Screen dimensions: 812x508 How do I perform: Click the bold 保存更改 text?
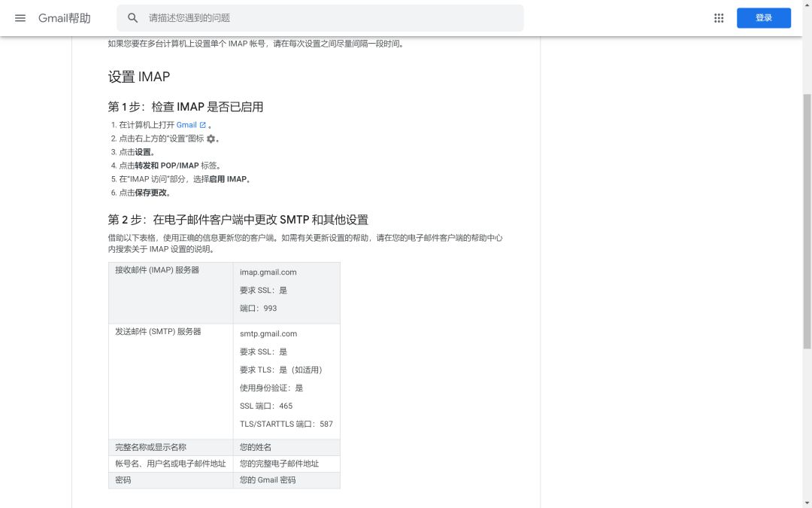152,193
